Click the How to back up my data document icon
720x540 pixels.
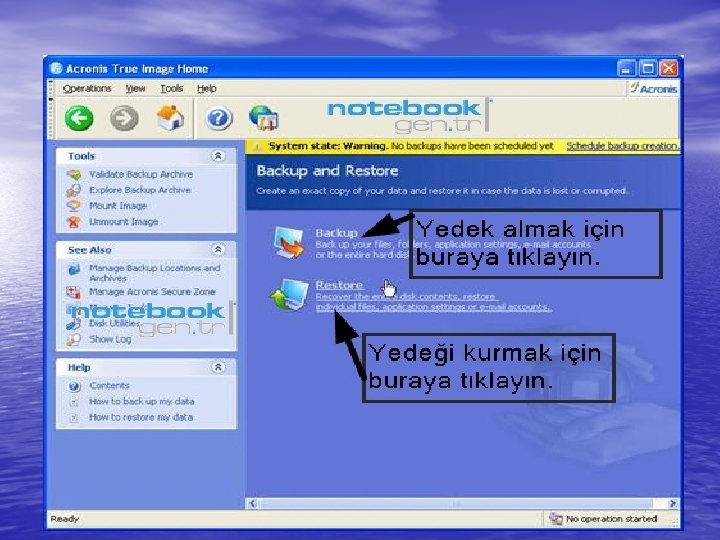[x=74, y=402]
